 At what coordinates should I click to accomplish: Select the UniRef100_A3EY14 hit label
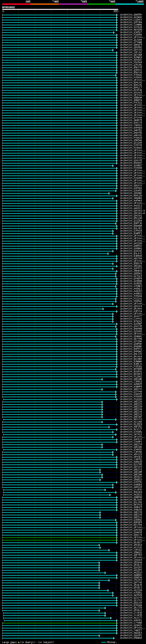click(131, 312)
